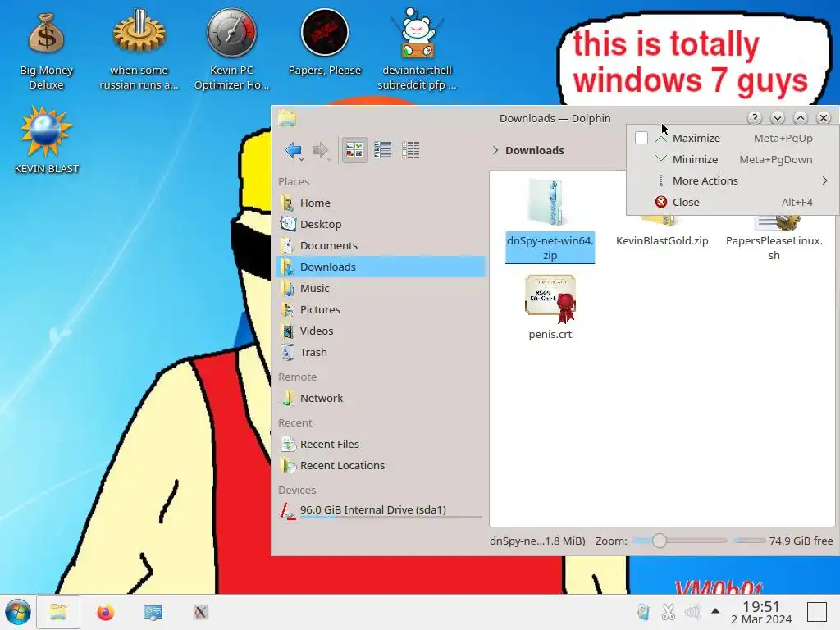
Task: Launch Kevin PC Optimizer desktop icon
Action: click(x=231, y=50)
